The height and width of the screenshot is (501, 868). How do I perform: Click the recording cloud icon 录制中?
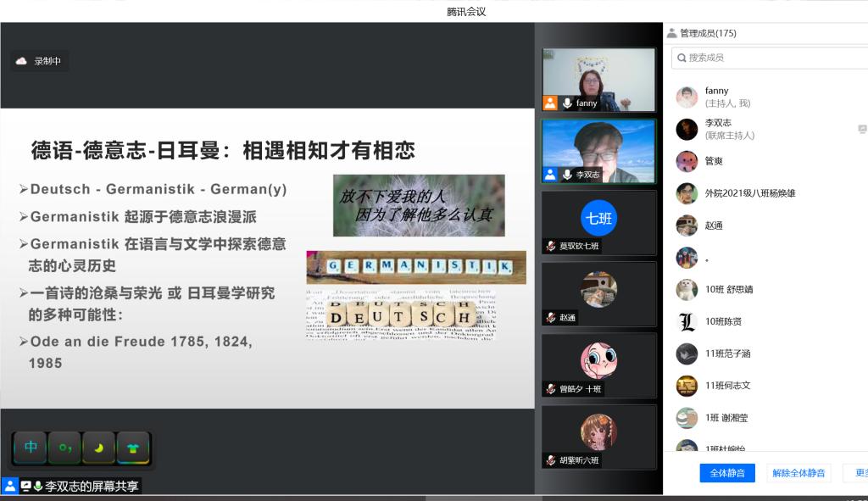point(22,61)
